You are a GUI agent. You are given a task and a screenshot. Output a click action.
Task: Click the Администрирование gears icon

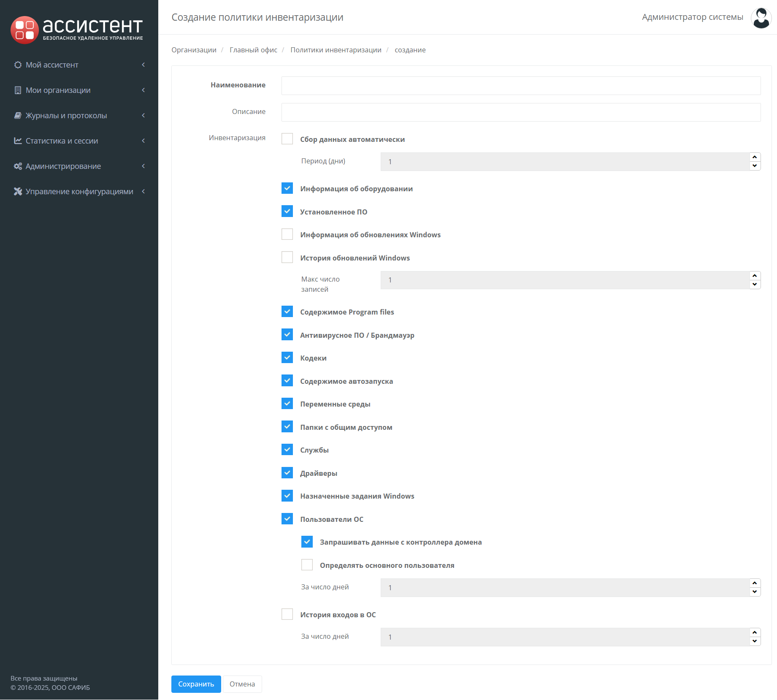pos(18,166)
